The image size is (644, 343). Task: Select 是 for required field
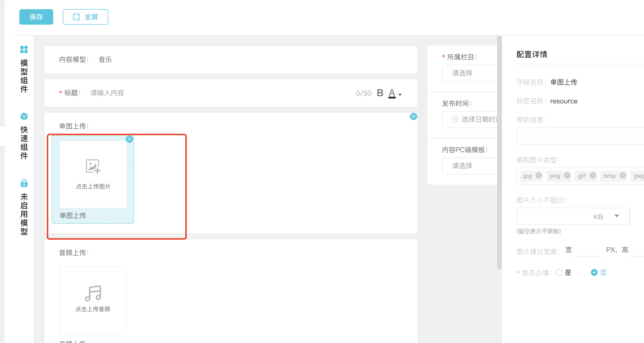pyautogui.click(x=559, y=272)
